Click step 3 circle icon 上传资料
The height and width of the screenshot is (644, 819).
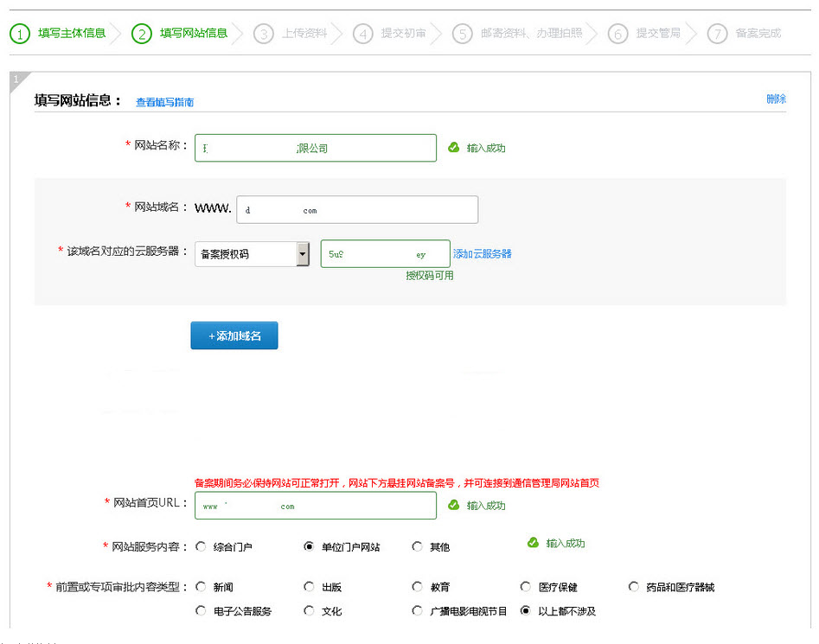point(264,34)
